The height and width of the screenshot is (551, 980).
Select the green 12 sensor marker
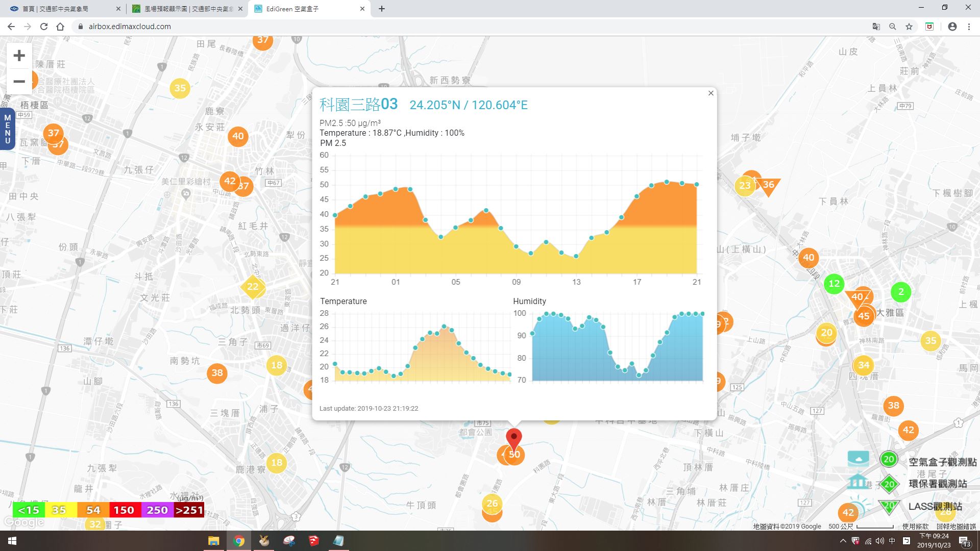(834, 284)
